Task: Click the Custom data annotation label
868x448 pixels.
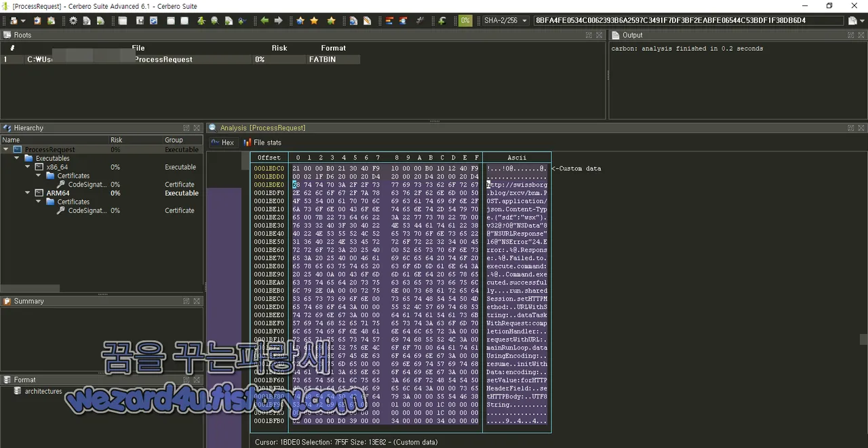Action: [576, 168]
